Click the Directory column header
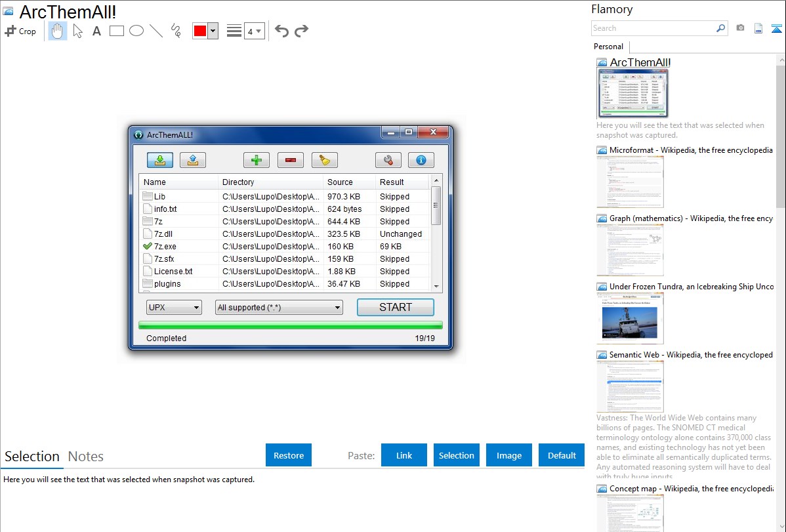Screen dimensions: 786x532 pos(271,182)
